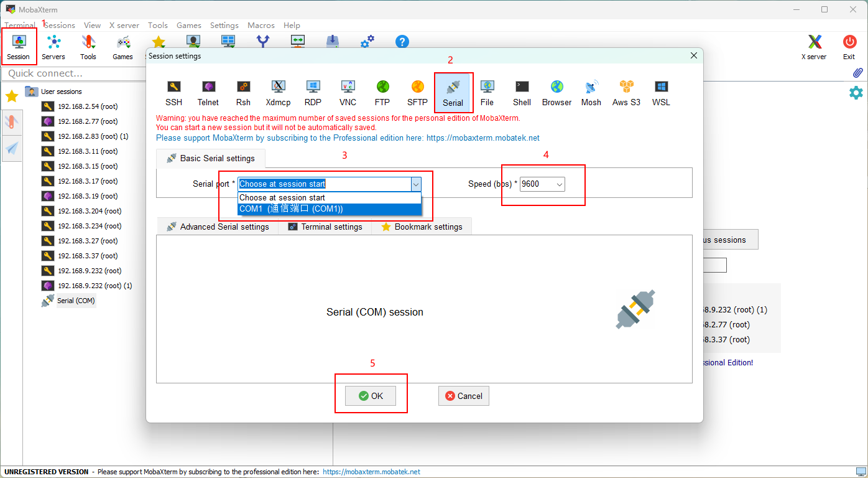Click the Session toolbar icon
The height and width of the screenshot is (478, 868).
pyautogui.click(x=19, y=47)
